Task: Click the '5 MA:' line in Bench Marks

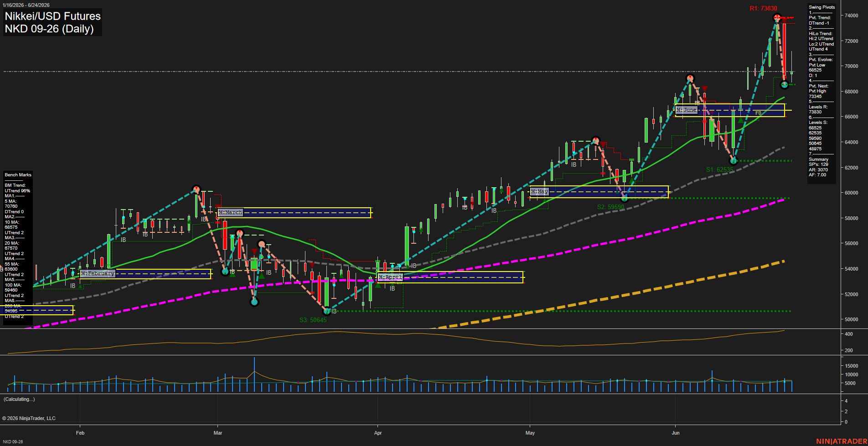Action: point(11,201)
